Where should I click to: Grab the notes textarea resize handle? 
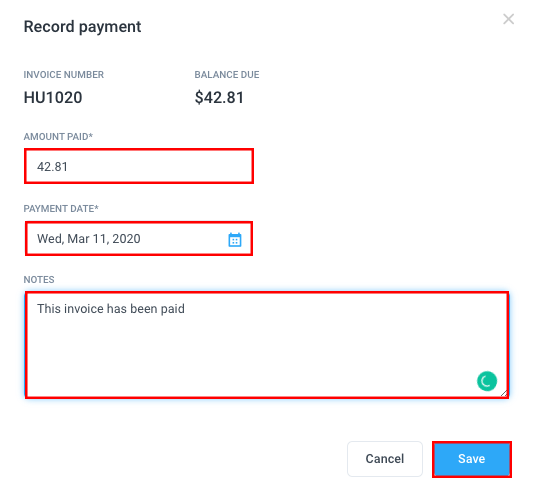[x=504, y=393]
